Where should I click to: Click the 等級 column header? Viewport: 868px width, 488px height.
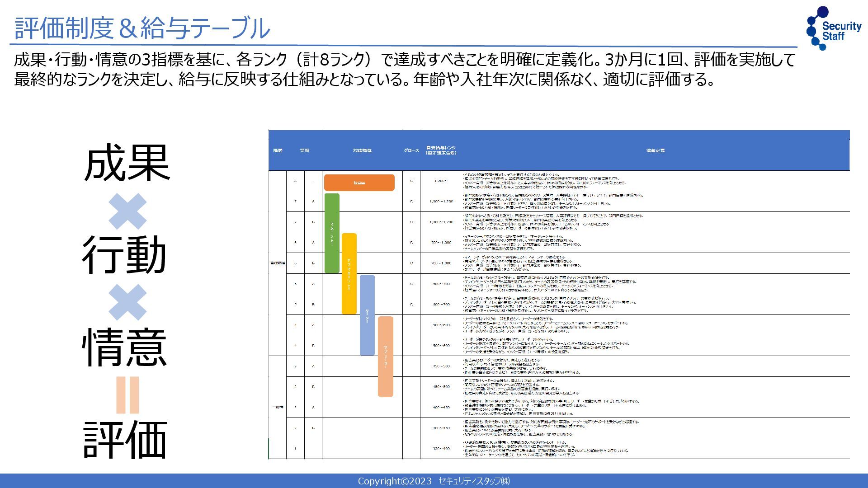point(304,150)
